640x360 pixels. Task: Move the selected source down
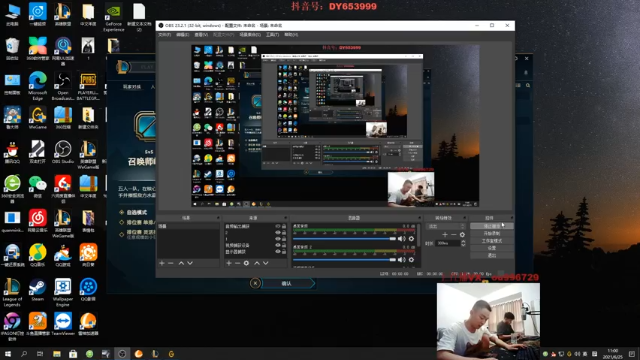[266, 263]
